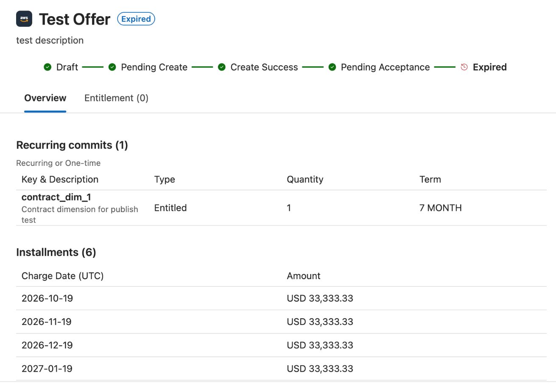Image resolution: width=556 pixels, height=392 pixels.
Task: Click the amount in the 2027-01-19 row
Action: [320, 369]
